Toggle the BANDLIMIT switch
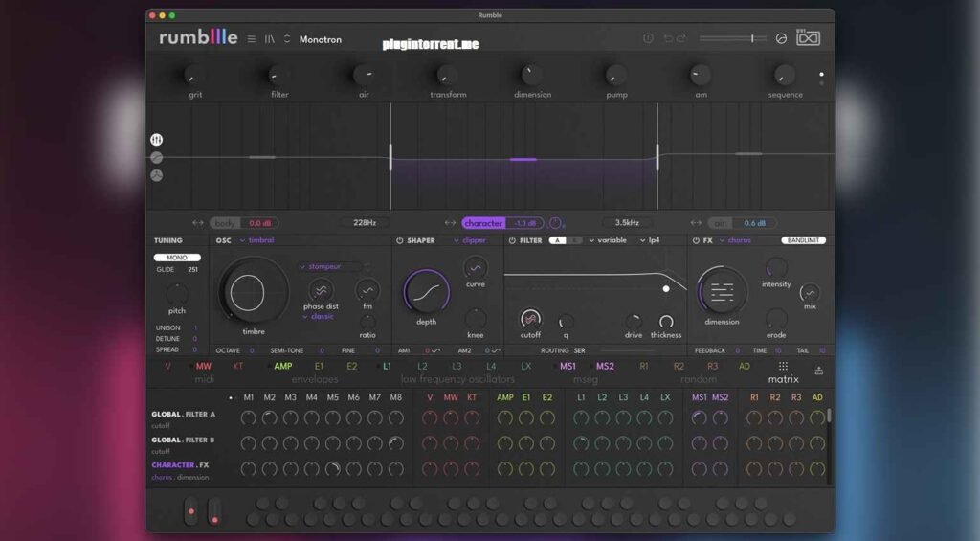 click(803, 240)
